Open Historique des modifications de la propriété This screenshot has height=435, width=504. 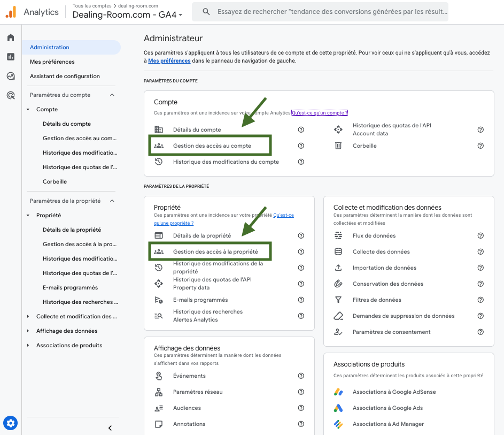[218, 268]
